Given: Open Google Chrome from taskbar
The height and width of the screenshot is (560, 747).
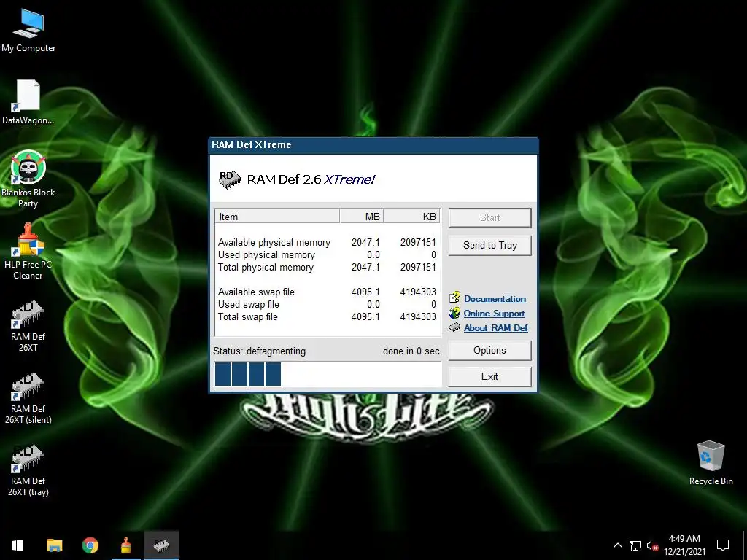Looking at the screenshot, I should [90, 545].
